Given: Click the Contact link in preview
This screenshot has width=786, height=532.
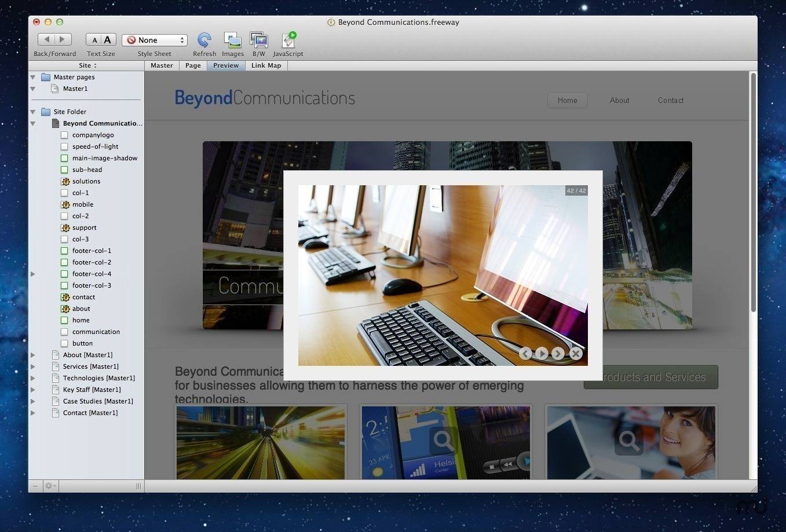Looking at the screenshot, I should [671, 100].
